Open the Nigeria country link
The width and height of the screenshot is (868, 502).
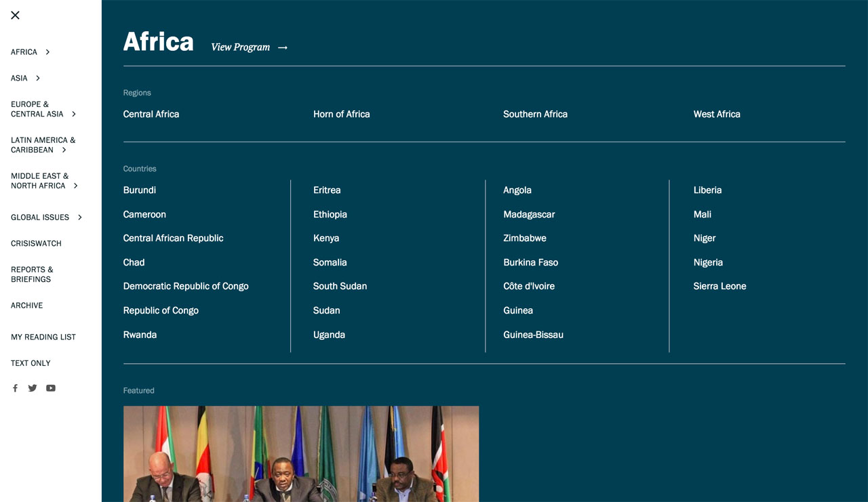(708, 262)
